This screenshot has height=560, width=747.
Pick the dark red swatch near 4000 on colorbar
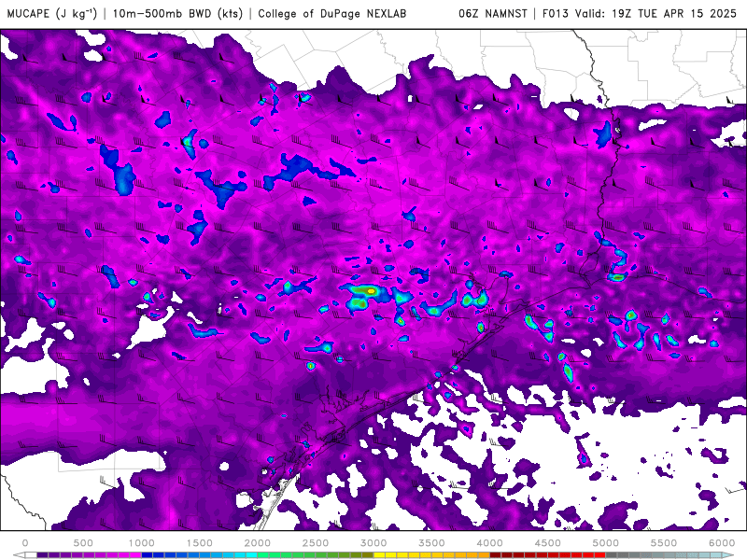click(x=496, y=555)
